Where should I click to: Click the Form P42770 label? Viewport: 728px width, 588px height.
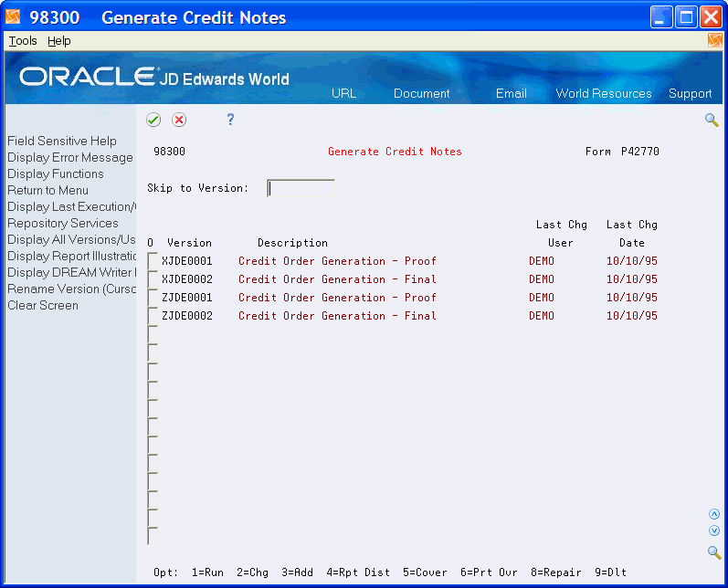[622, 152]
